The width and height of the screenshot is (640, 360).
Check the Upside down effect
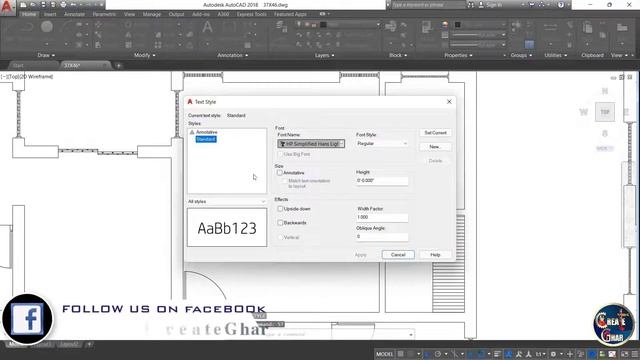pos(280,209)
